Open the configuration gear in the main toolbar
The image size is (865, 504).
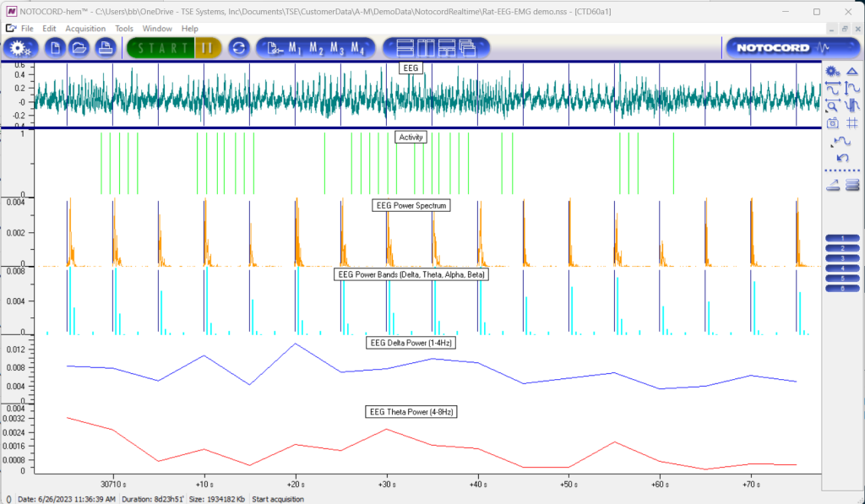tap(20, 48)
